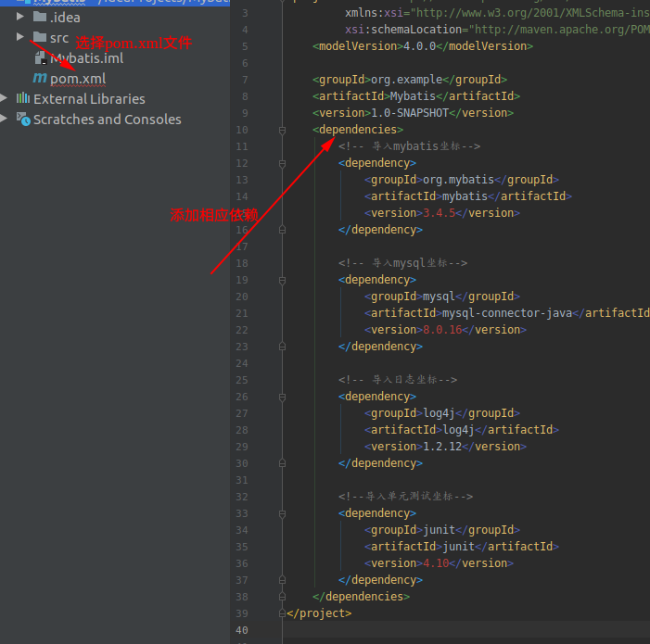Click the src folder icon
The width and height of the screenshot is (650, 644).
tap(40, 37)
